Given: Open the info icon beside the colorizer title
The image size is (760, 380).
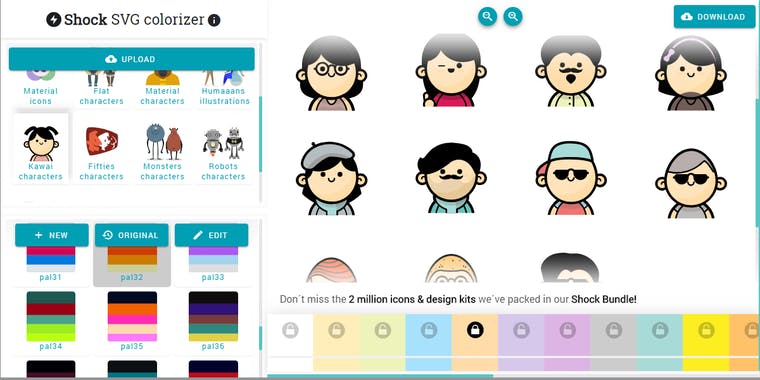Looking at the screenshot, I should [214, 20].
